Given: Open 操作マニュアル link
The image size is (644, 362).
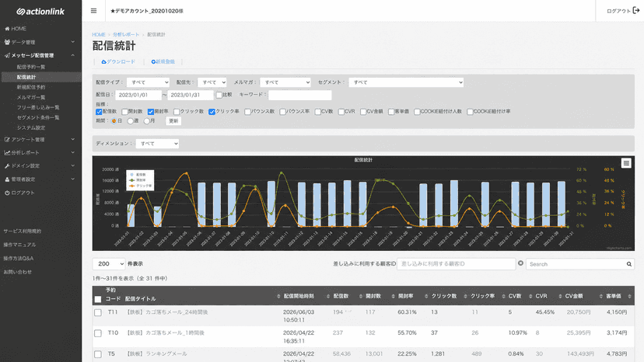Looking at the screenshot, I should [19, 245].
